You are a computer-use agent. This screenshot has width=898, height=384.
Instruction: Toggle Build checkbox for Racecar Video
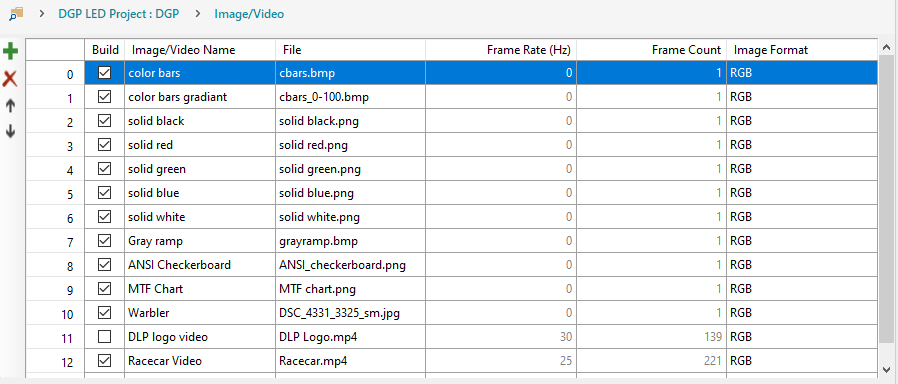click(104, 361)
